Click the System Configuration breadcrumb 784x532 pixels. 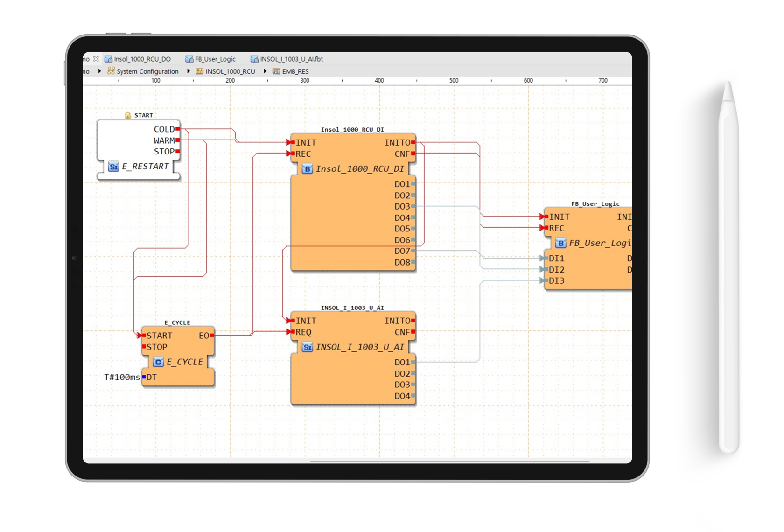click(x=147, y=71)
